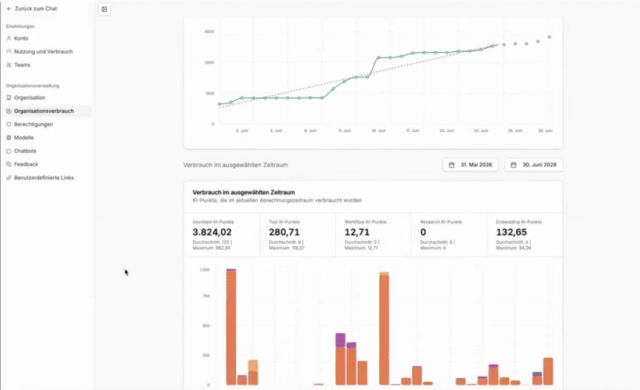The height and width of the screenshot is (390, 640).
Task: Click the tallest orange bar at the bar chart start
Action: (231, 327)
